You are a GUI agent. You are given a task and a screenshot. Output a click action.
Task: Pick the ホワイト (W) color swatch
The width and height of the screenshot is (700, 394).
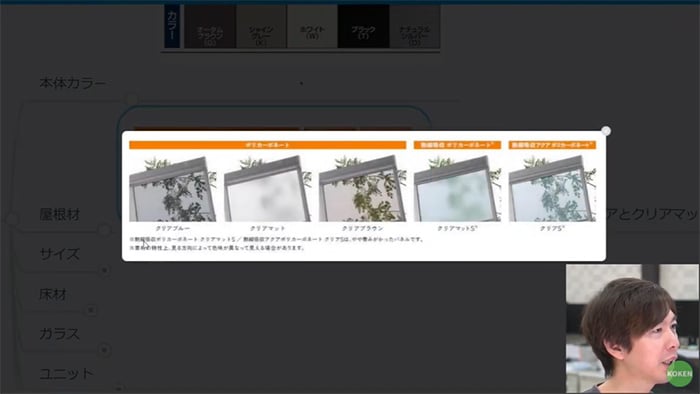point(312,26)
